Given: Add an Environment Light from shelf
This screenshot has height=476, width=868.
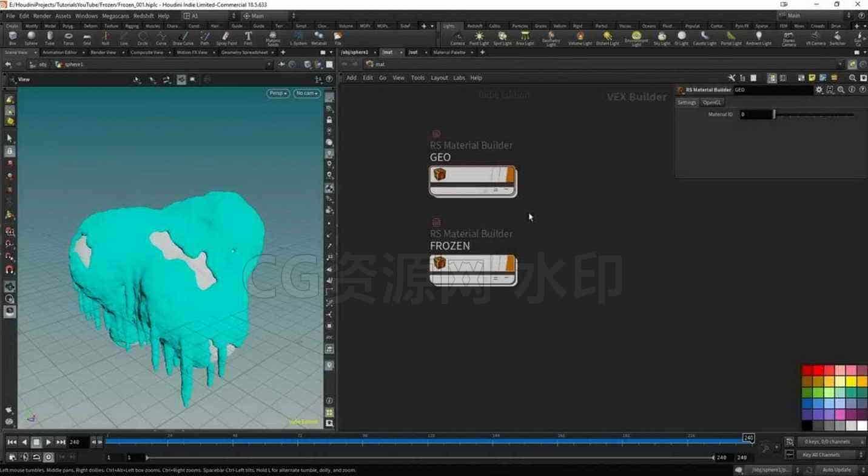Looking at the screenshot, I should (x=636, y=39).
